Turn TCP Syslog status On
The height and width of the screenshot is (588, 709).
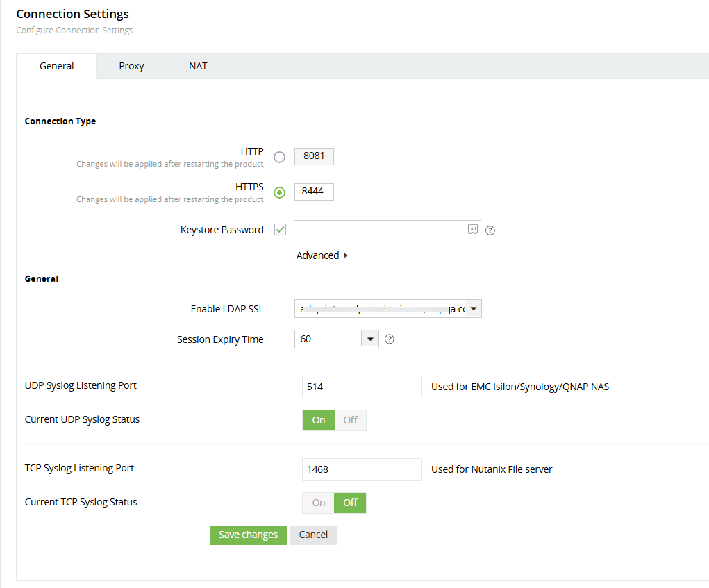click(319, 503)
